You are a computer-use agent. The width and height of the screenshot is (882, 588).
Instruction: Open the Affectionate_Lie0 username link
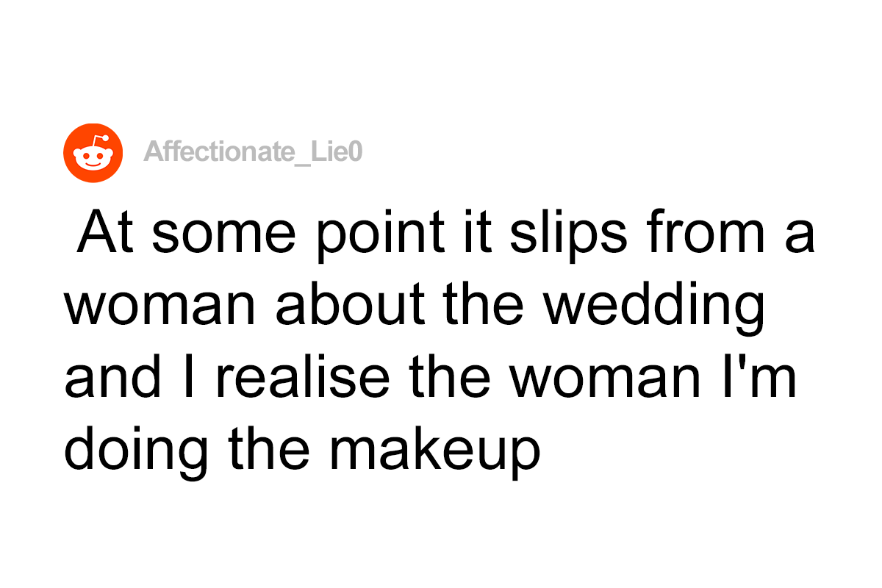253,152
